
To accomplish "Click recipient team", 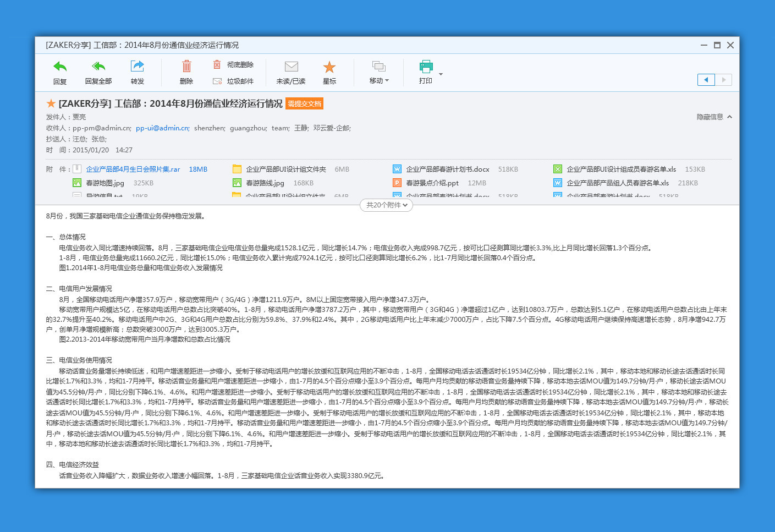I will tap(281, 128).
